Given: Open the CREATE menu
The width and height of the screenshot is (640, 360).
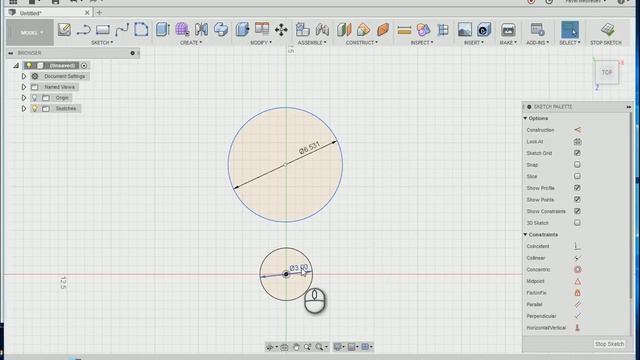Looking at the screenshot, I should [191, 42].
